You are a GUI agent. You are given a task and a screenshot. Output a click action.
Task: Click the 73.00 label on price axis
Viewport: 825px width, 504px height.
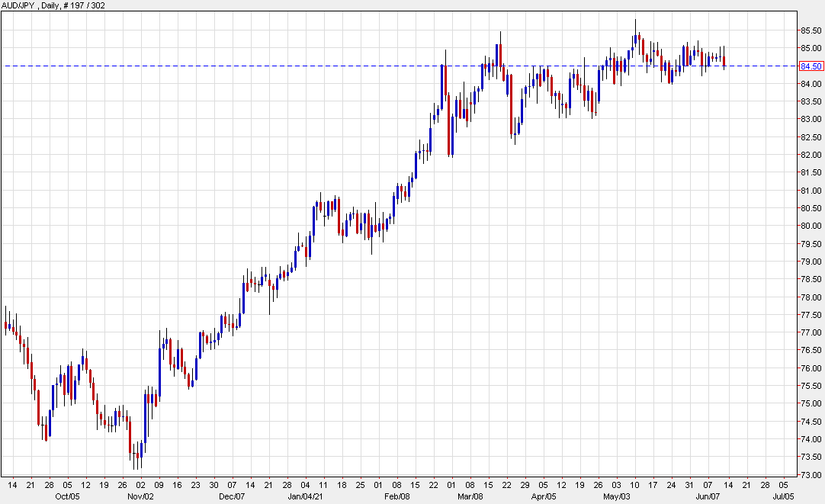(x=810, y=475)
